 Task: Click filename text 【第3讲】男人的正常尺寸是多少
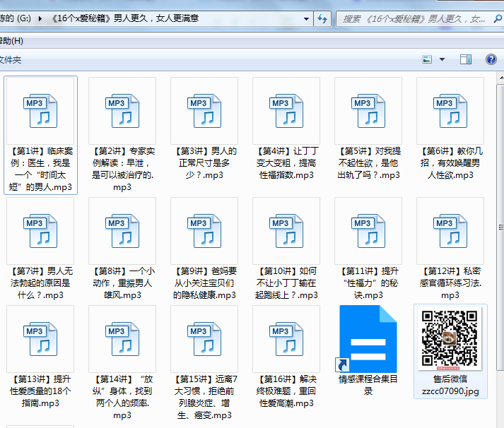[x=204, y=163]
